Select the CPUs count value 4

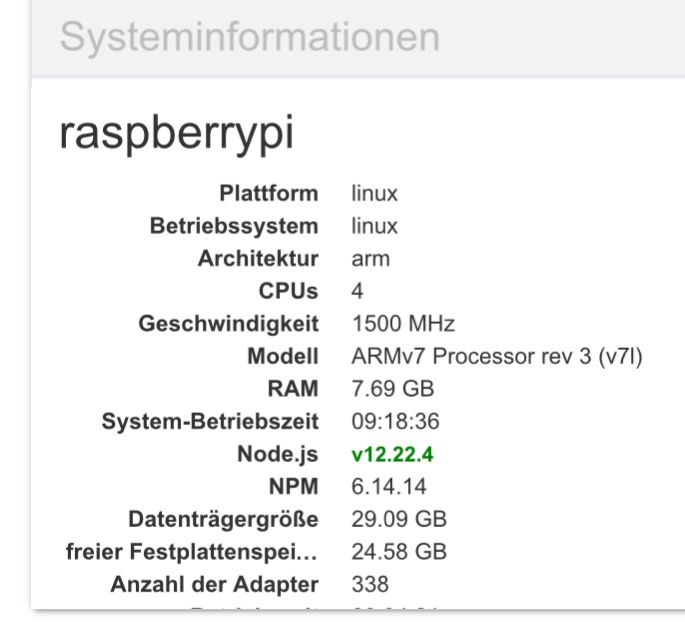pyautogui.click(x=358, y=291)
